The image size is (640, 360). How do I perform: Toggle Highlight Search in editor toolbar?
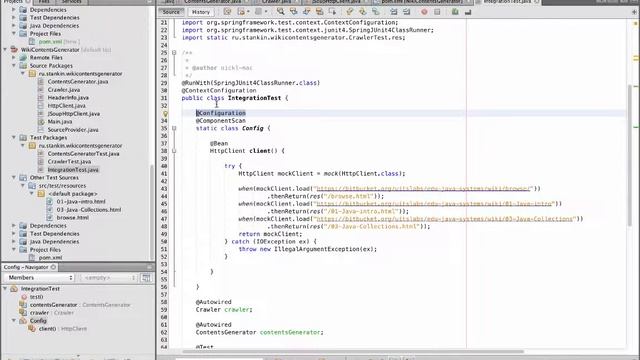[320, 12]
